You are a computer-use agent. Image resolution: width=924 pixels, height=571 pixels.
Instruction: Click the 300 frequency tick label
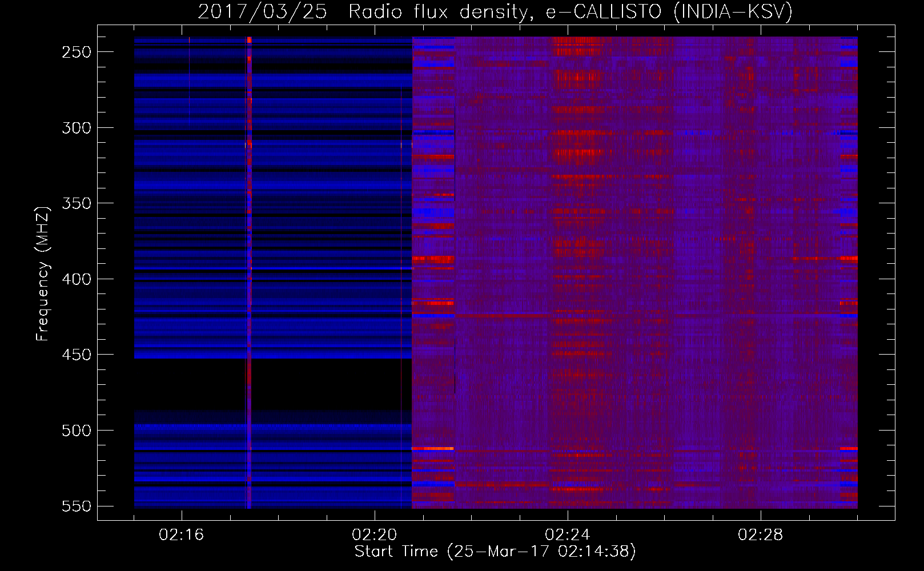point(77,128)
